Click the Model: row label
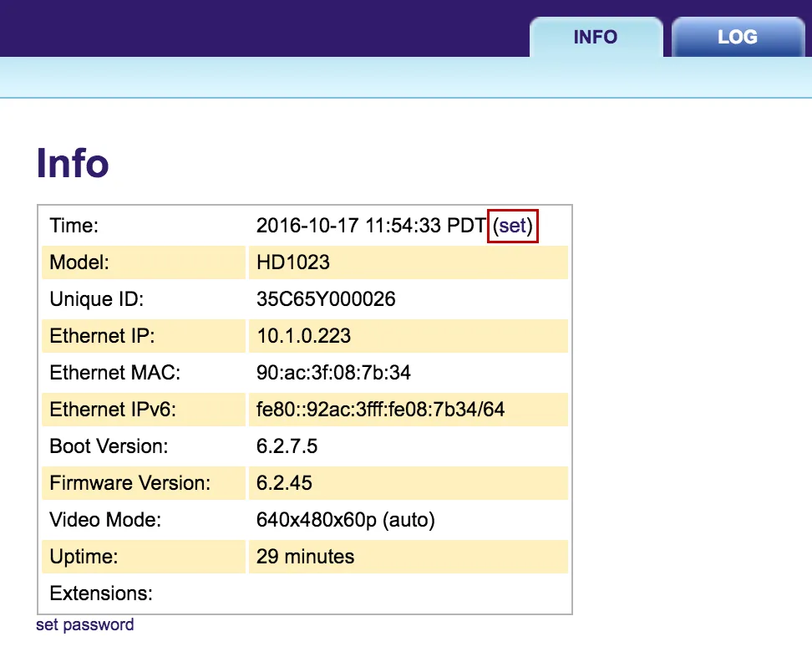 [79, 262]
